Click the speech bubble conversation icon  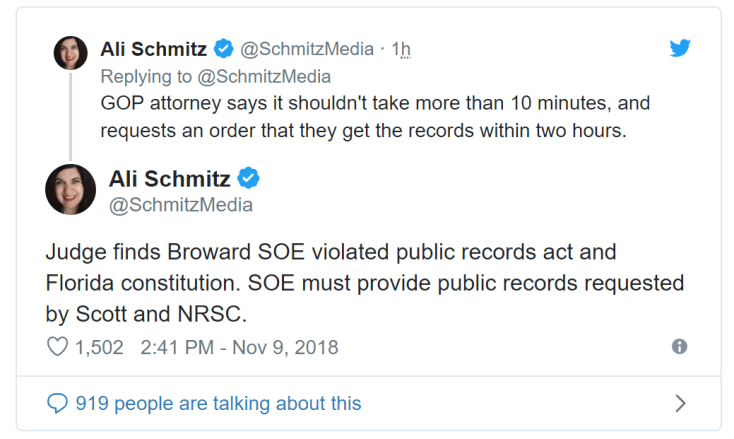click(x=58, y=403)
